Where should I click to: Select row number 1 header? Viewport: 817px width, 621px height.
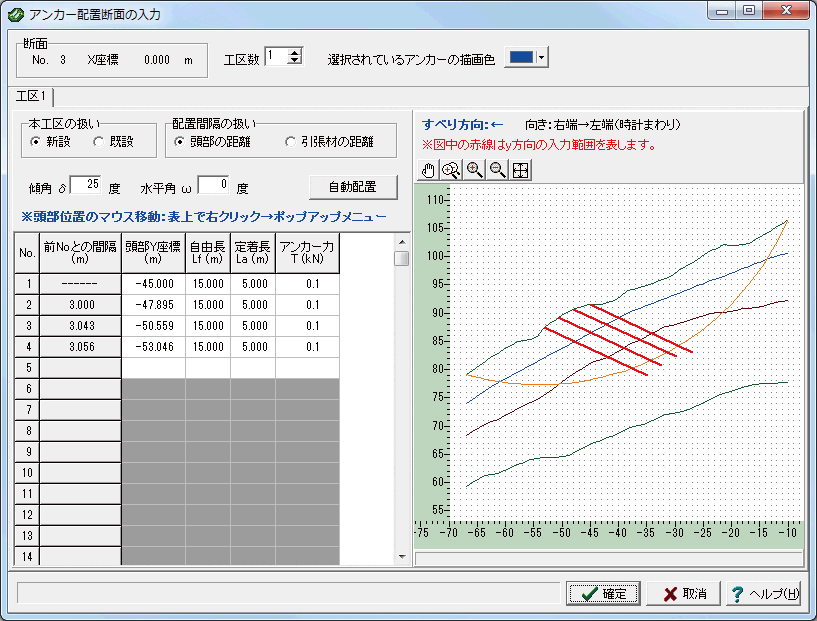[x=27, y=284]
